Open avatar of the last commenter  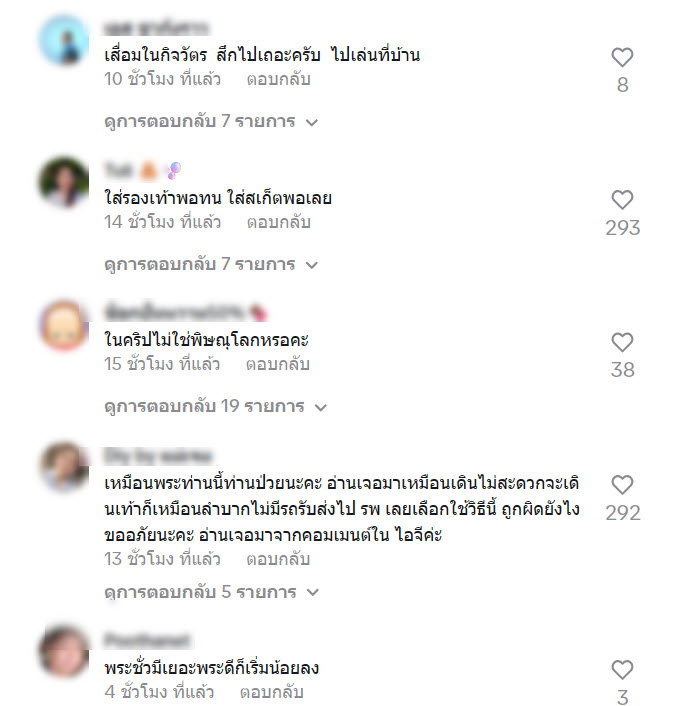click(x=64, y=651)
